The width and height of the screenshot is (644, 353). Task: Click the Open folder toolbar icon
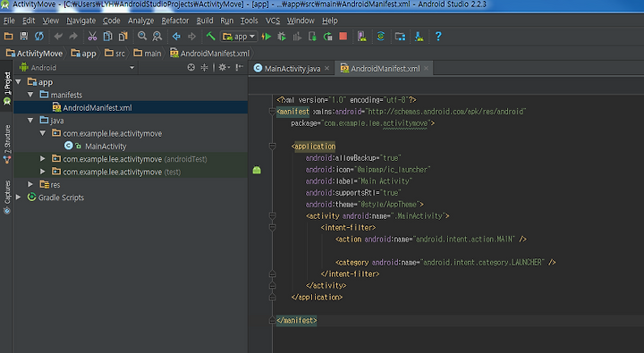[8, 37]
